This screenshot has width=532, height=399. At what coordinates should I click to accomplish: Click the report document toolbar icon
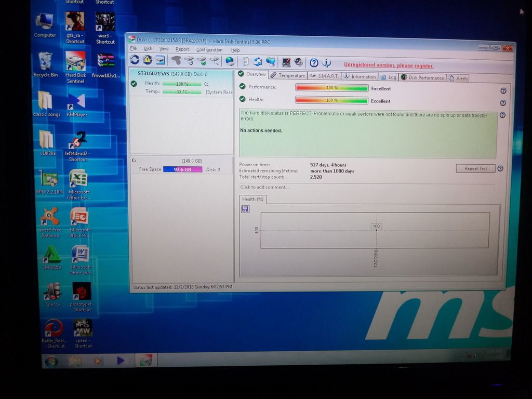coord(245,62)
